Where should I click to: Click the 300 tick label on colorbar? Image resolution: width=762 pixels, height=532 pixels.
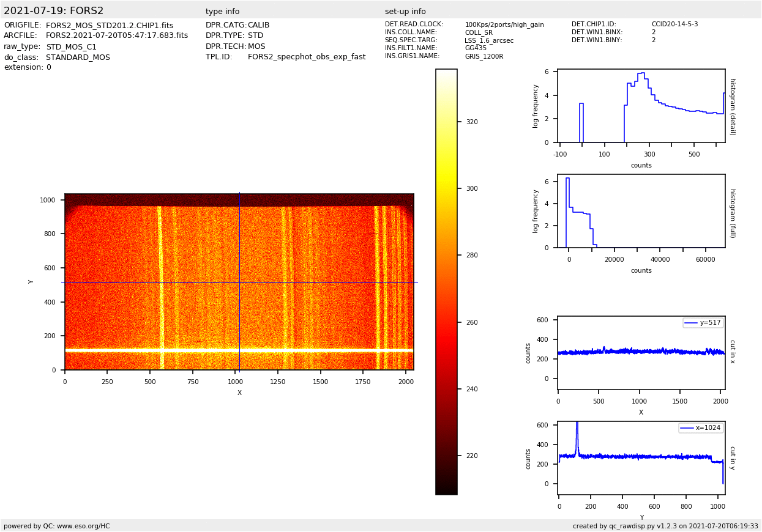coord(472,189)
